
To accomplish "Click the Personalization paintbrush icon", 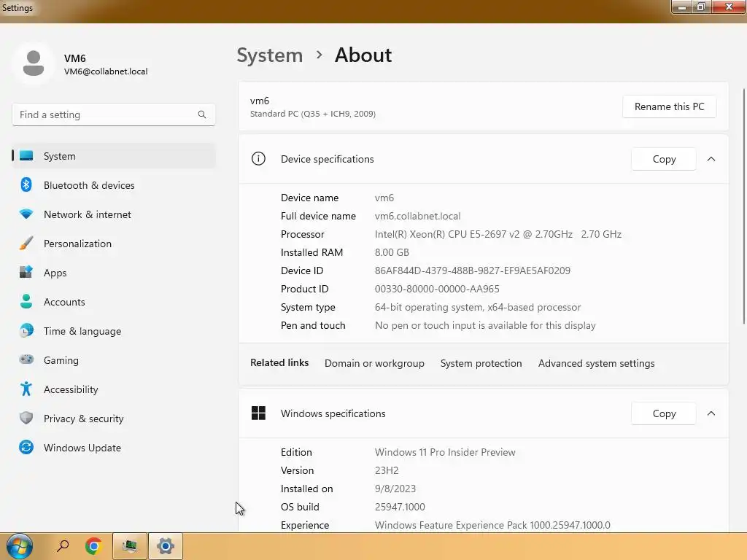I will click(x=26, y=244).
